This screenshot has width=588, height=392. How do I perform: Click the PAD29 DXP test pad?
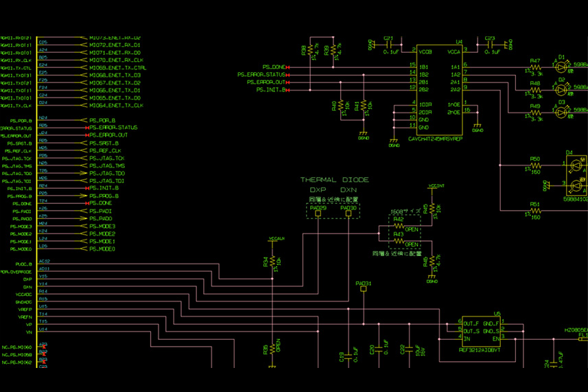point(318,214)
